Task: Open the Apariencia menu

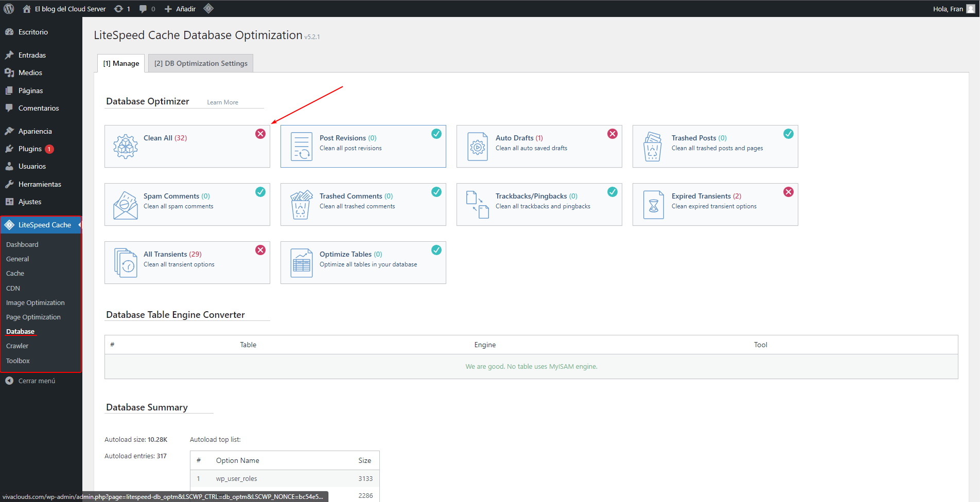Action: click(41, 131)
